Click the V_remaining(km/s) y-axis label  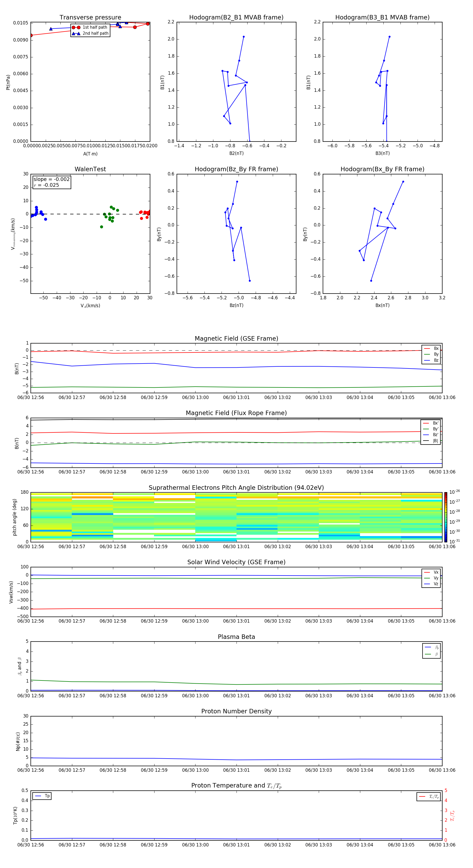coord(13,234)
